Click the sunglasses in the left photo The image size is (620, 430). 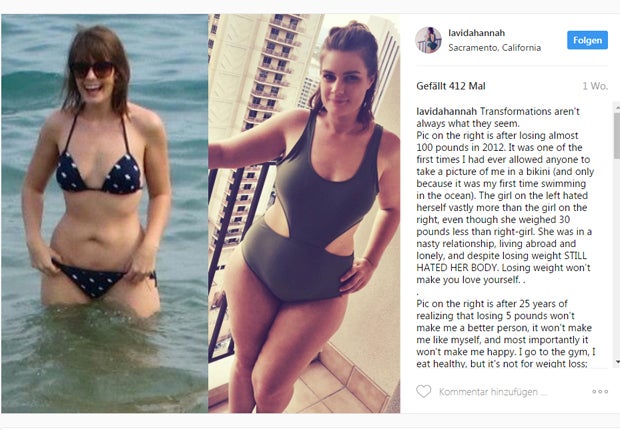[x=92, y=70]
